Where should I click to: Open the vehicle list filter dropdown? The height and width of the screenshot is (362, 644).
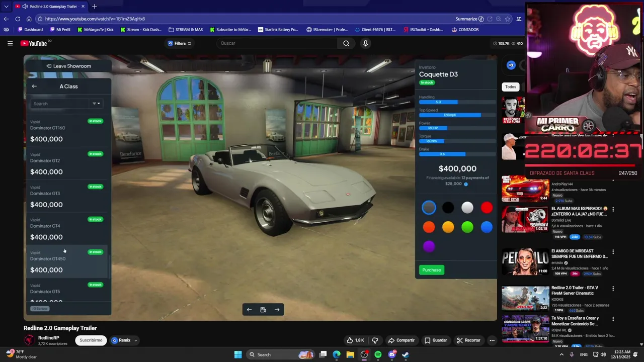click(96, 104)
